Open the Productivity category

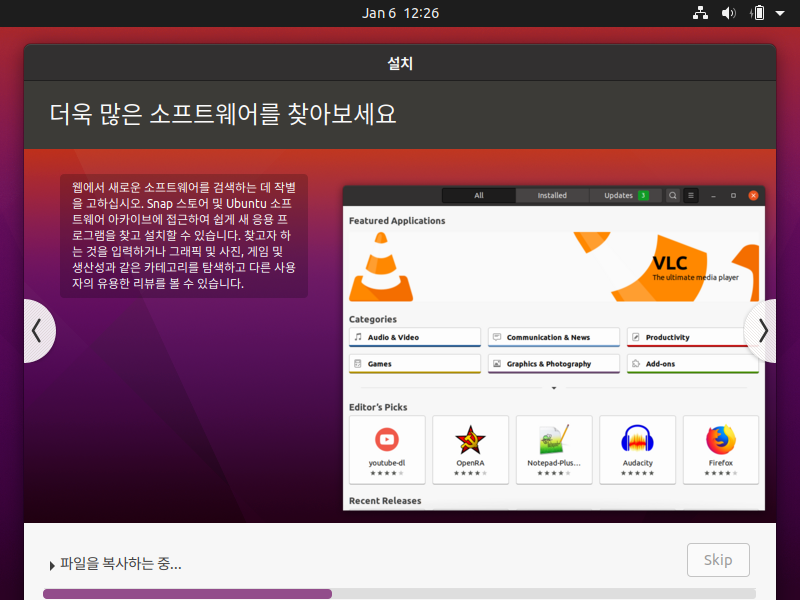coord(692,337)
